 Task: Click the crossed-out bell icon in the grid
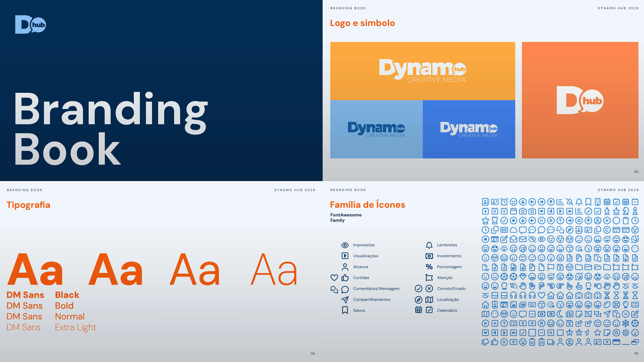pos(570,202)
